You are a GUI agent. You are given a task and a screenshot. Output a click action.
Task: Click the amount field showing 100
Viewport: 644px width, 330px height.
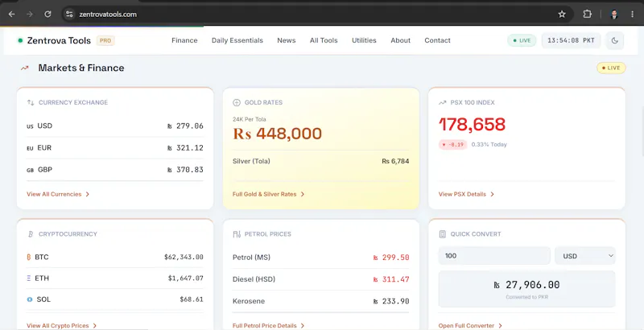point(494,256)
